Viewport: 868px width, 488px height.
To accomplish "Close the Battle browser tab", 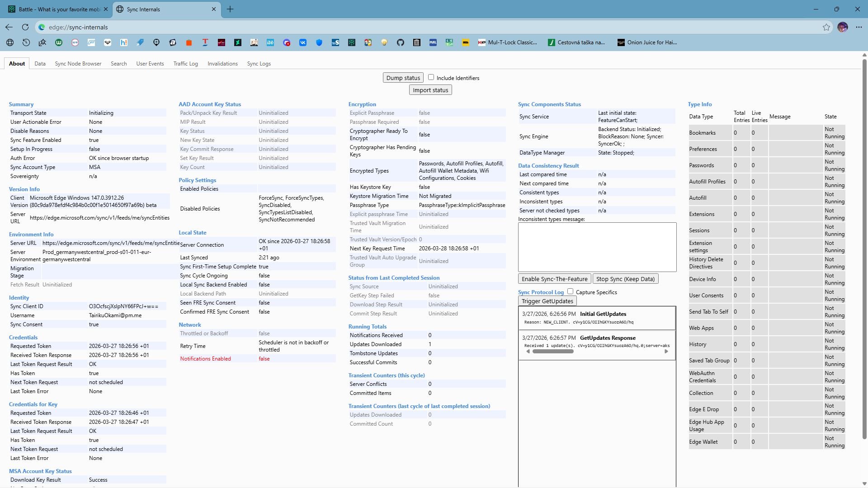I will pyautogui.click(x=106, y=9).
